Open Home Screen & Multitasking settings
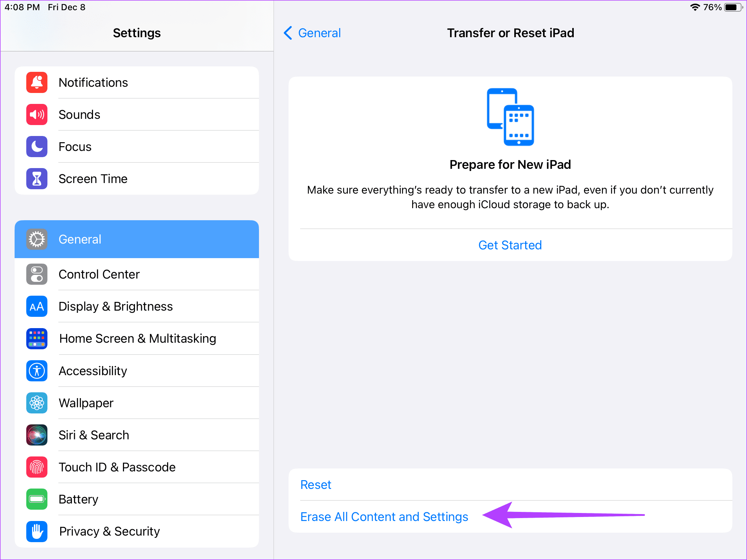Viewport: 747px width, 560px height. (138, 338)
